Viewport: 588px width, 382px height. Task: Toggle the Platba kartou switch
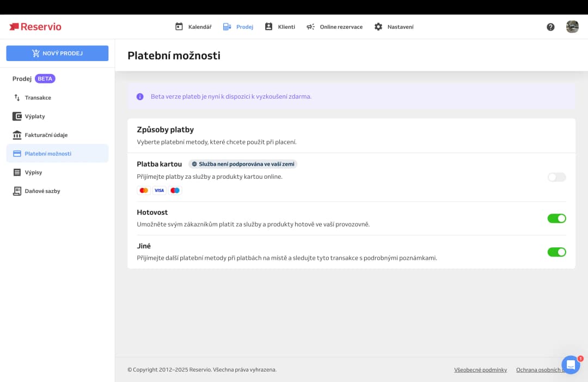[556, 177]
